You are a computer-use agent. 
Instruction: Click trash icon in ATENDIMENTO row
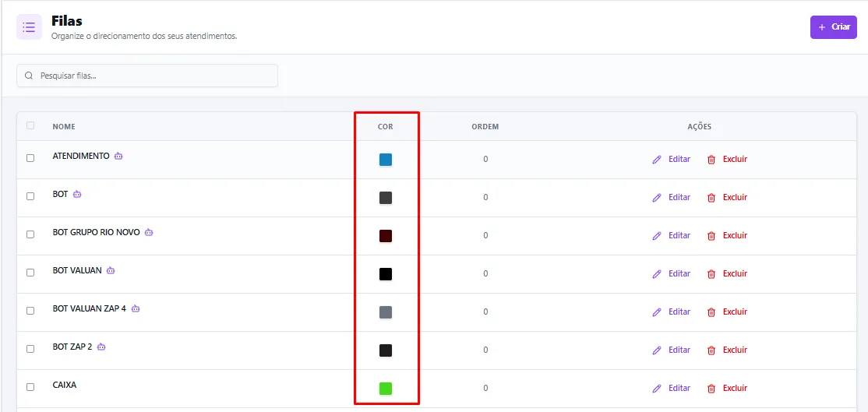[x=711, y=159]
